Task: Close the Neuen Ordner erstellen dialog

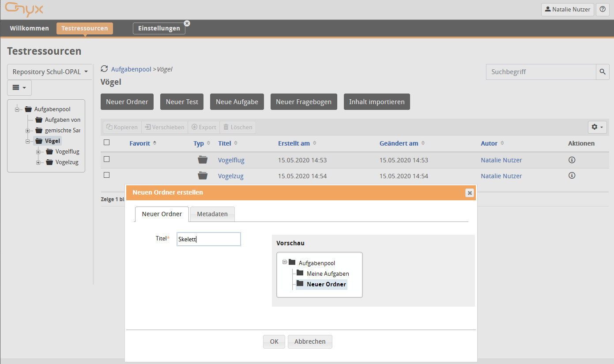Action: 470,193
